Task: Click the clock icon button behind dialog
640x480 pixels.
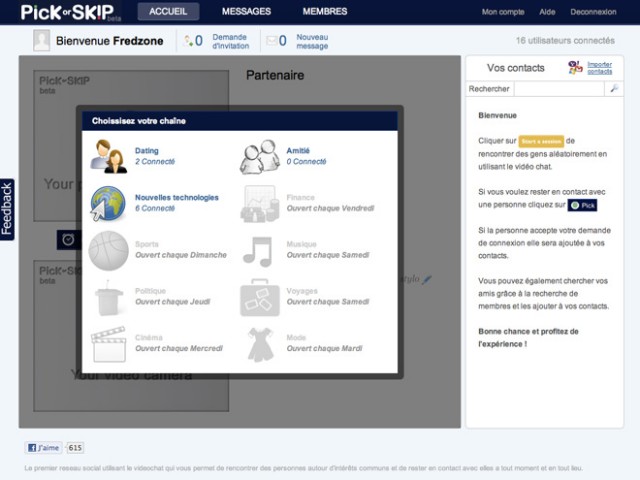Action: (68, 240)
